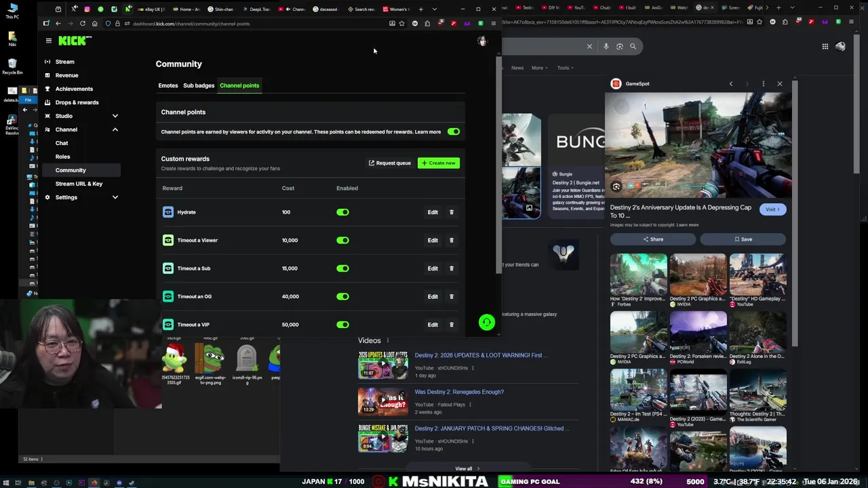Open the Kick hamburger menu
Viewport: 868px width, 488px height.
(48, 41)
